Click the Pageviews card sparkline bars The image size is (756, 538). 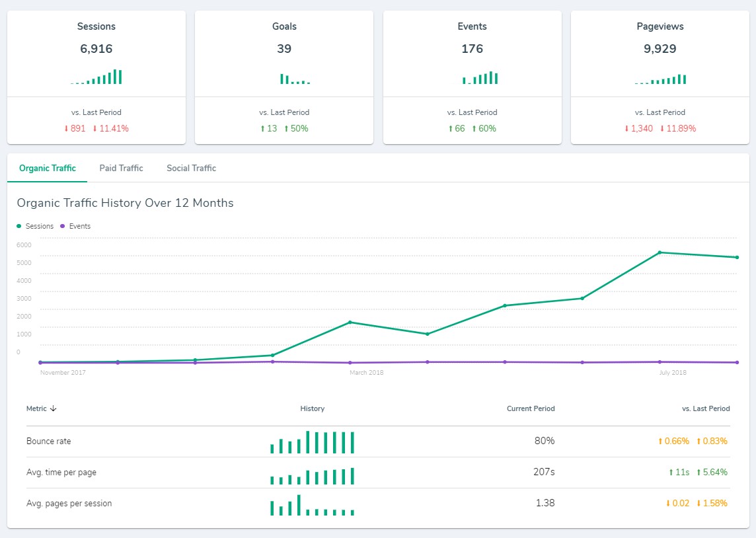pyautogui.click(x=660, y=79)
